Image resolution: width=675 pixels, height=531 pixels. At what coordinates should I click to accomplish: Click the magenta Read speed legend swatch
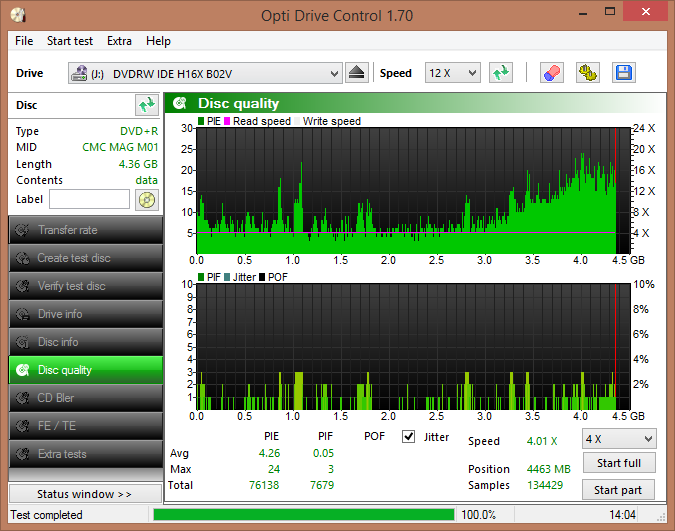[227, 121]
